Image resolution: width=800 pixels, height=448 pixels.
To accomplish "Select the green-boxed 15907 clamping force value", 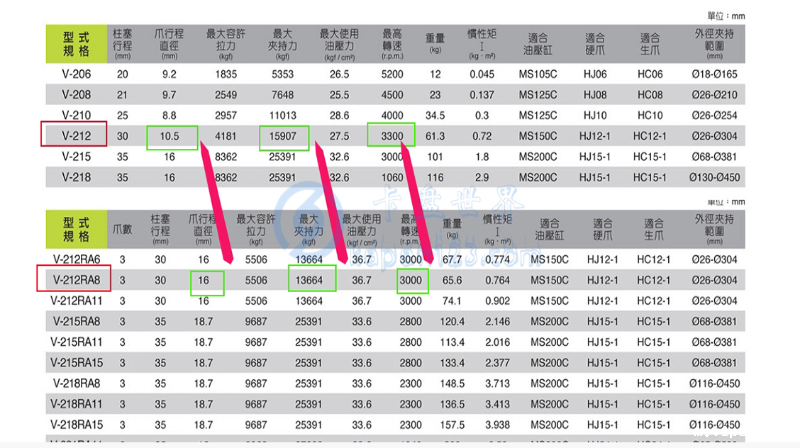I will [285, 135].
